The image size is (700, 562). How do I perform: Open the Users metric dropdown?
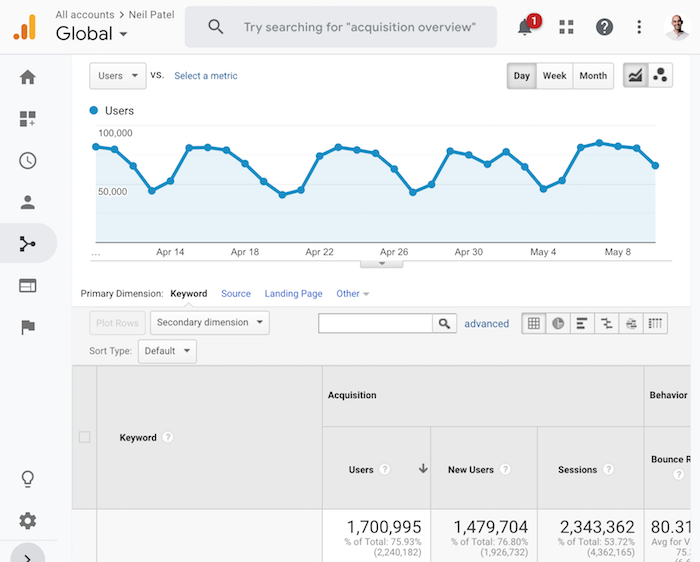tap(118, 76)
